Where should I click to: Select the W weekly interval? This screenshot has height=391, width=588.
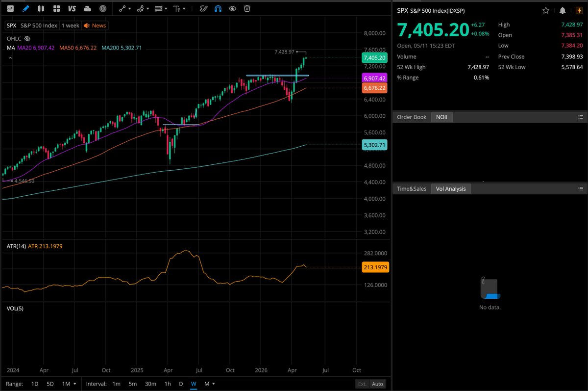(x=194, y=384)
